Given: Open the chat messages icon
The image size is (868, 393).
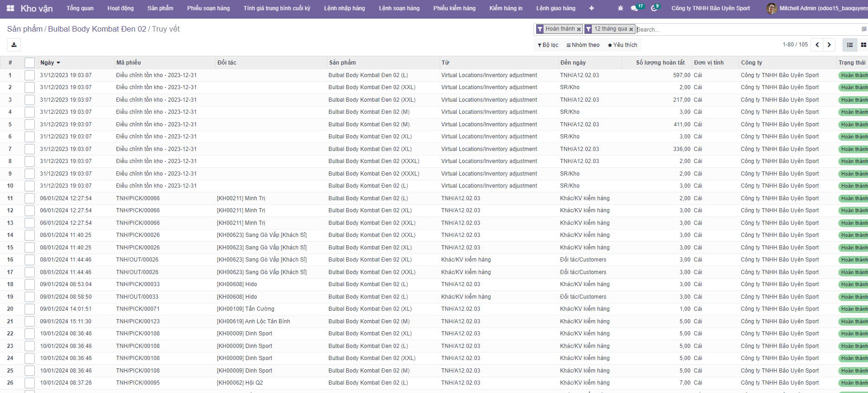Looking at the screenshot, I should click(635, 8).
